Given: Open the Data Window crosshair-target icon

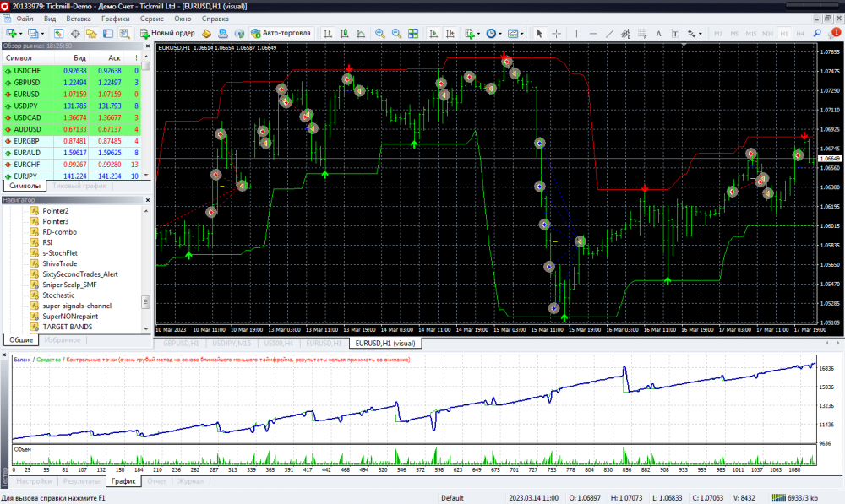Looking at the screenshot, I should 75,34.
